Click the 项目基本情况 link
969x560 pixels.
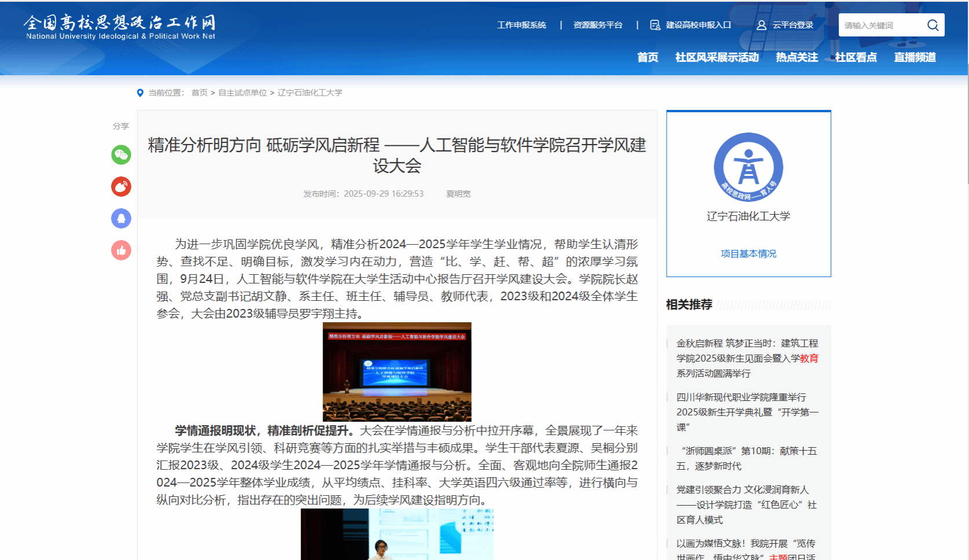pyautogui.click(x=748, y=253)
